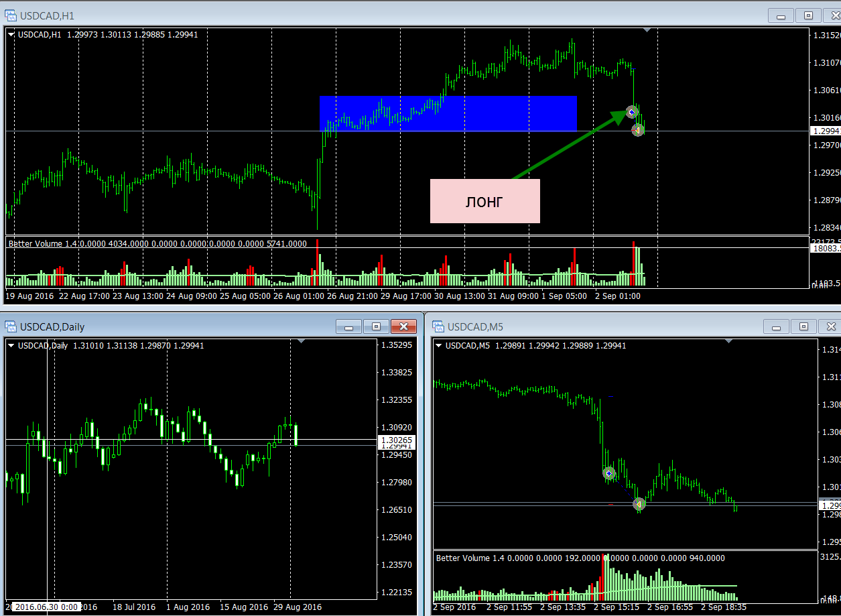Expand the small arrow before USDCAD,Daily header text
This screenshot has height=616, width=841.
[12, 346]
